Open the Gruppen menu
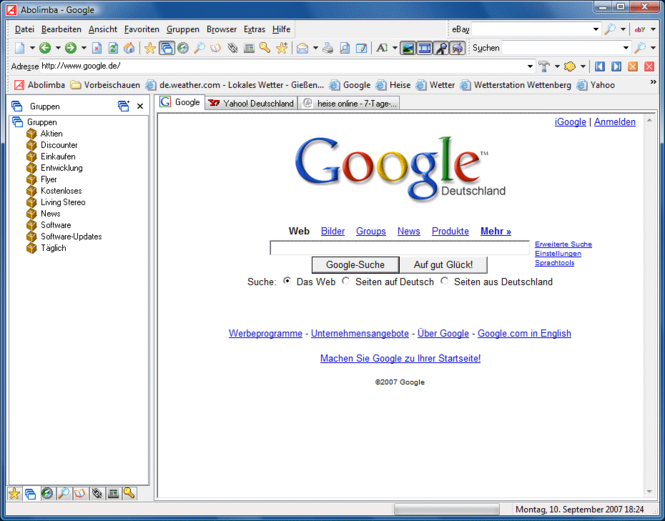The height and width of the screenshot is (521, 665). (183, 29)
